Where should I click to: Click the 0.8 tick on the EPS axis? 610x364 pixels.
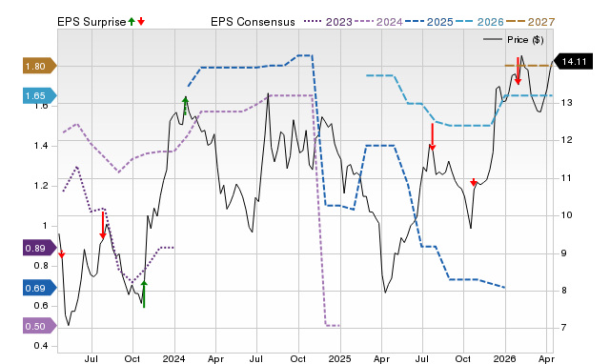[40, 266]
